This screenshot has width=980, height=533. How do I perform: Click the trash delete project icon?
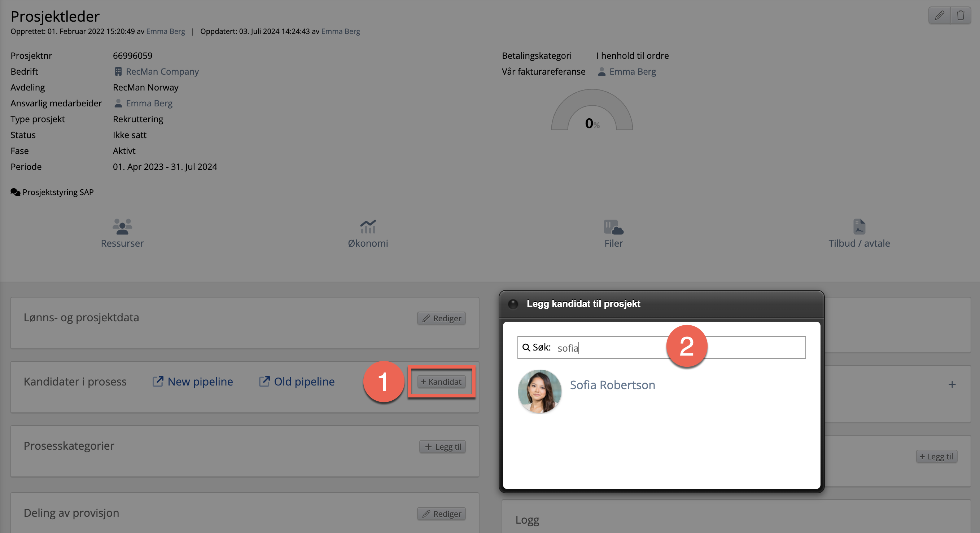pos(961,16)
